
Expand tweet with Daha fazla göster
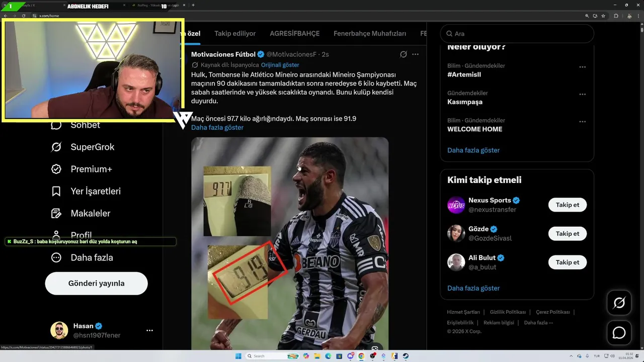click(x=217, y=128)
